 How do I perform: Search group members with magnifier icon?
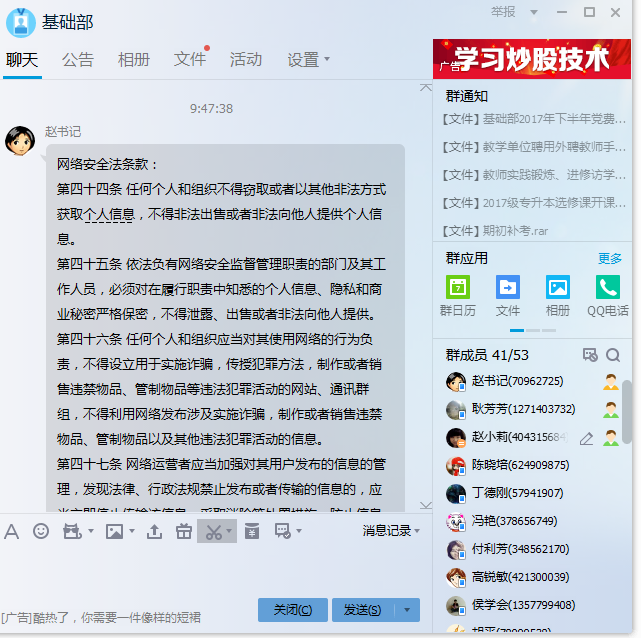613,355
